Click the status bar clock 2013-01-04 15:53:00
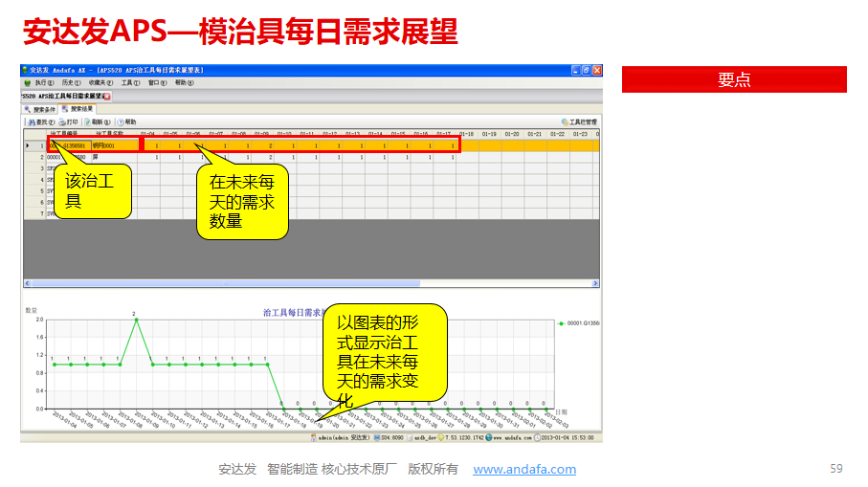Viewport: 868px width, 487px height. pos(564,438)
